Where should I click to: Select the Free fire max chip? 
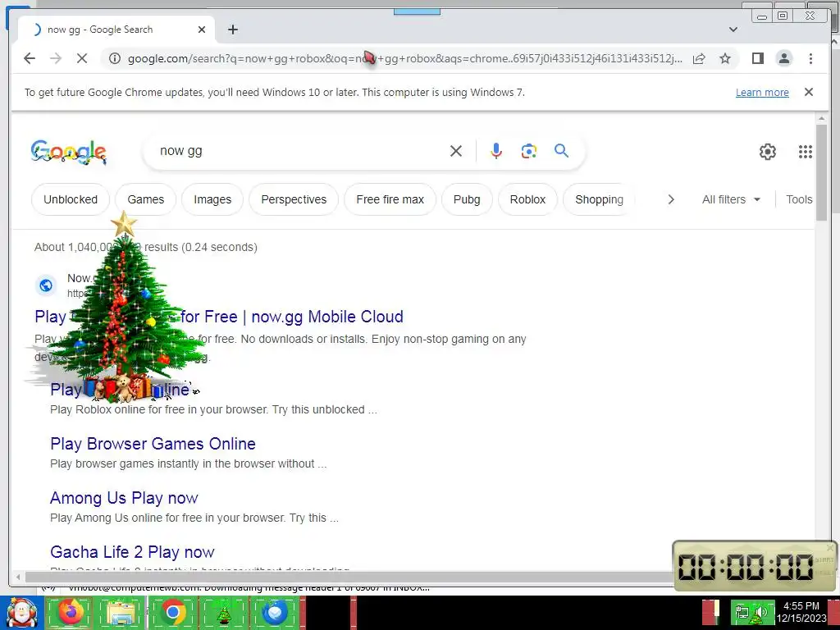[x=390, y=199]
